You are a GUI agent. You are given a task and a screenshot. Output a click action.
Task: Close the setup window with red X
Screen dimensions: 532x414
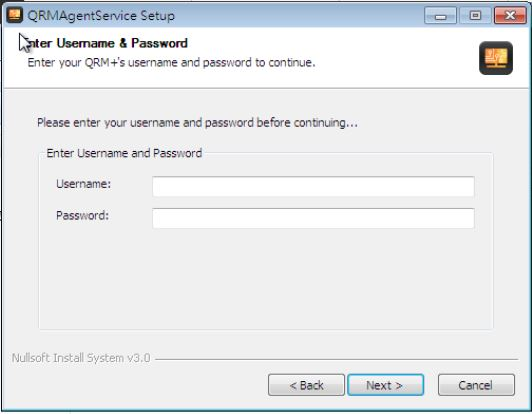click(x=510, y=16)
